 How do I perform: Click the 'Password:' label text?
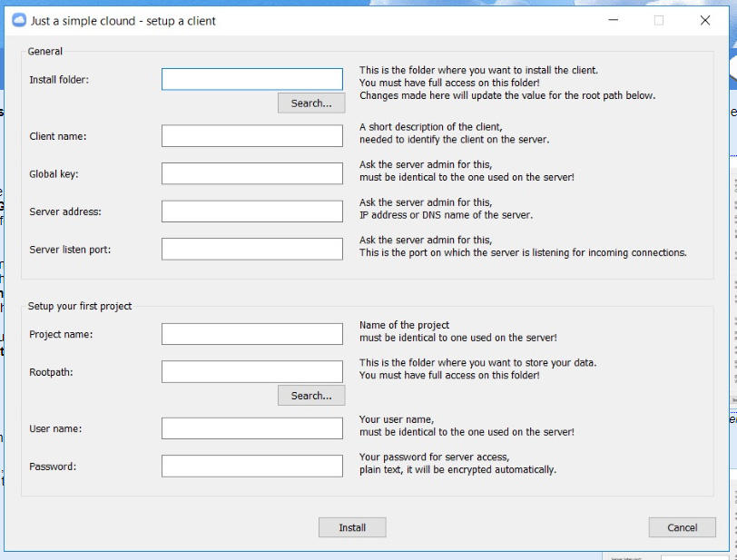pyautogui.click(x=53, y=467)
